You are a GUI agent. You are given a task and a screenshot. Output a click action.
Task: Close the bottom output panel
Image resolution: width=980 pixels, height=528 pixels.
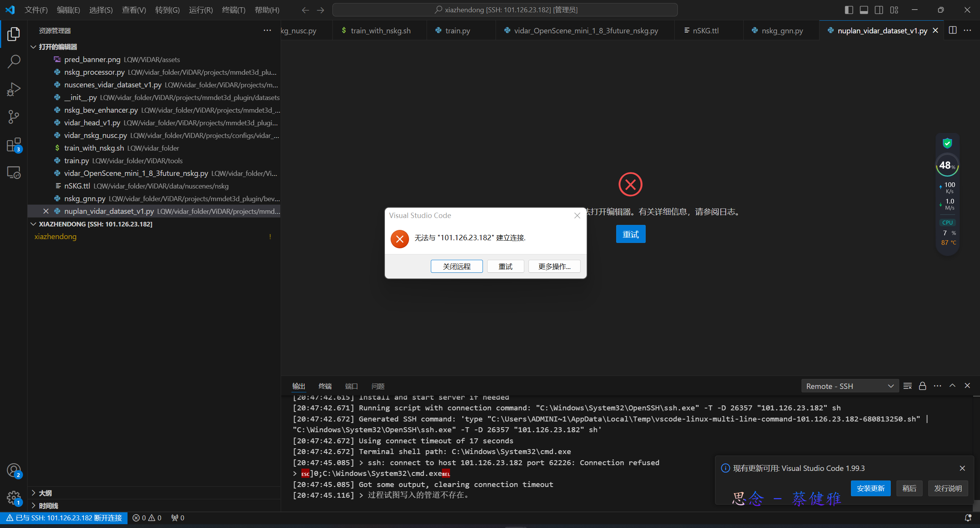(967, 385)
